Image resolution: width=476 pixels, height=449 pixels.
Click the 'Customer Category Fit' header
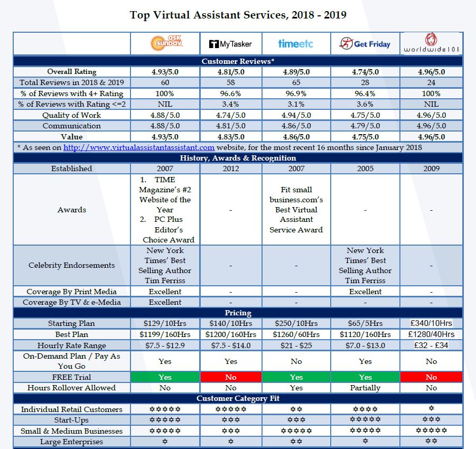[x=238, y=398]
